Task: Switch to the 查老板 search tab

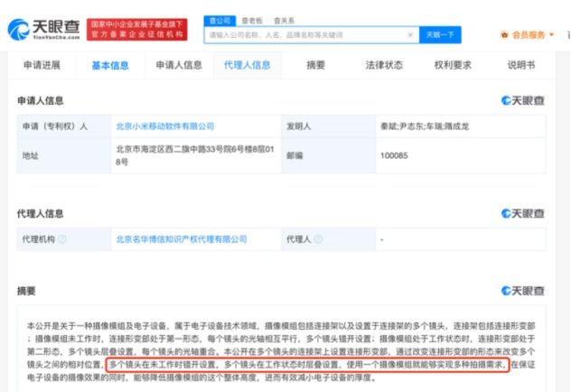Action: [x=250, y=19]
